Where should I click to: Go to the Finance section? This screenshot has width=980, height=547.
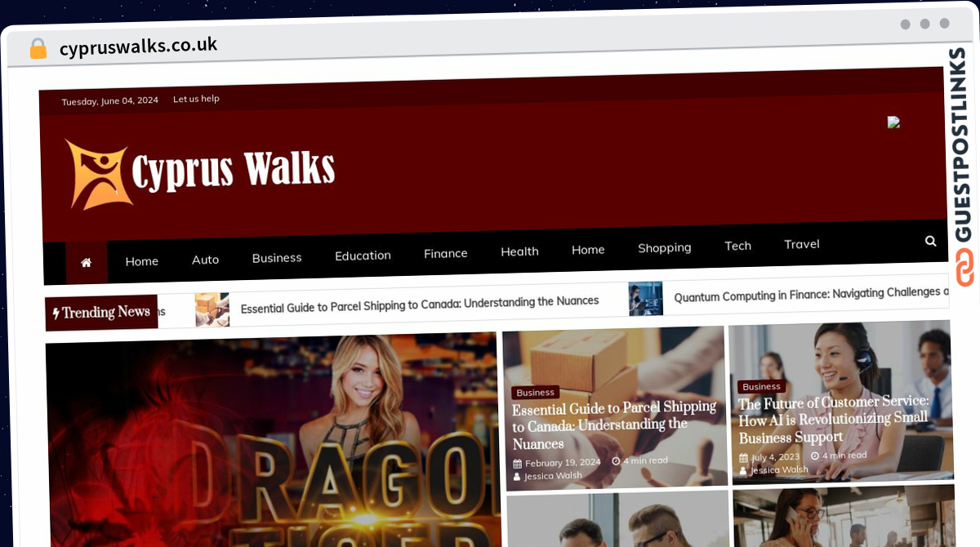446,254
